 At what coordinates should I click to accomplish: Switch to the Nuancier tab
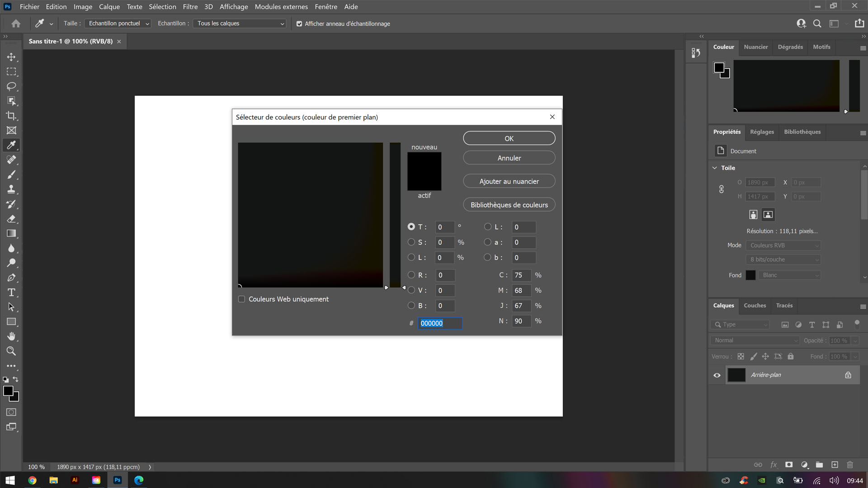click(756, 47)
